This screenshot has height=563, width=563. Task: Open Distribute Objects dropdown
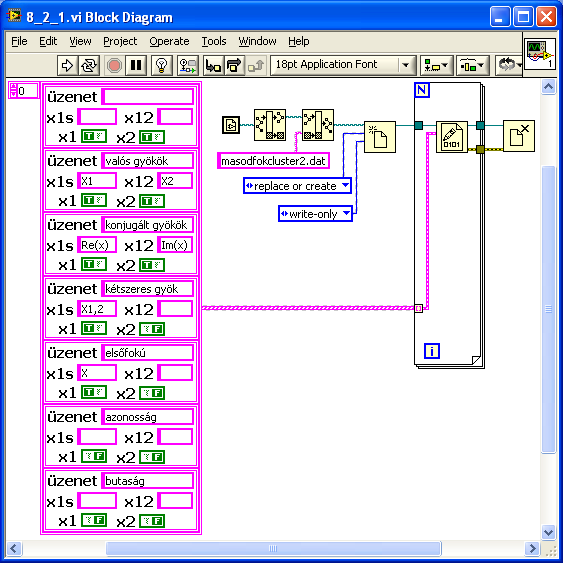473,65
